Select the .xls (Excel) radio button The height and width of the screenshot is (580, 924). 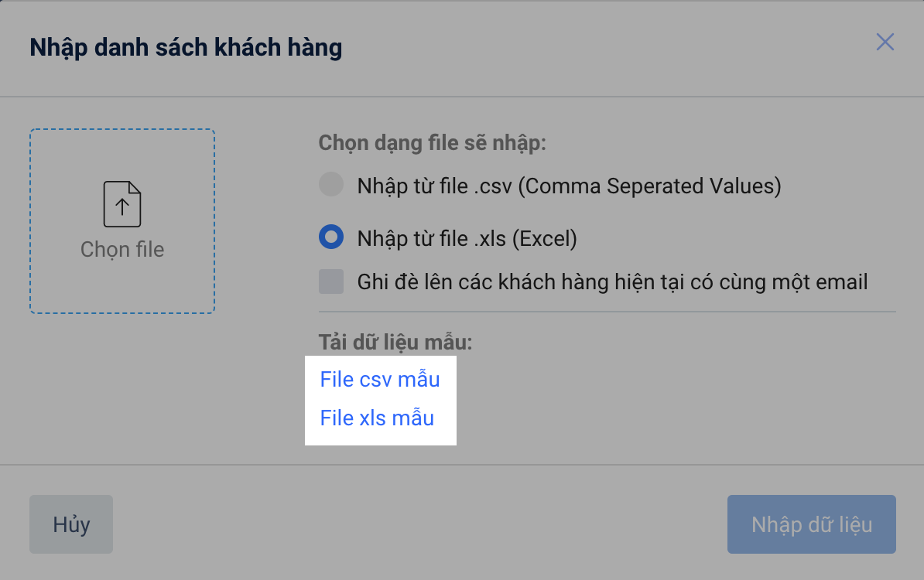(x=331, y=237)
